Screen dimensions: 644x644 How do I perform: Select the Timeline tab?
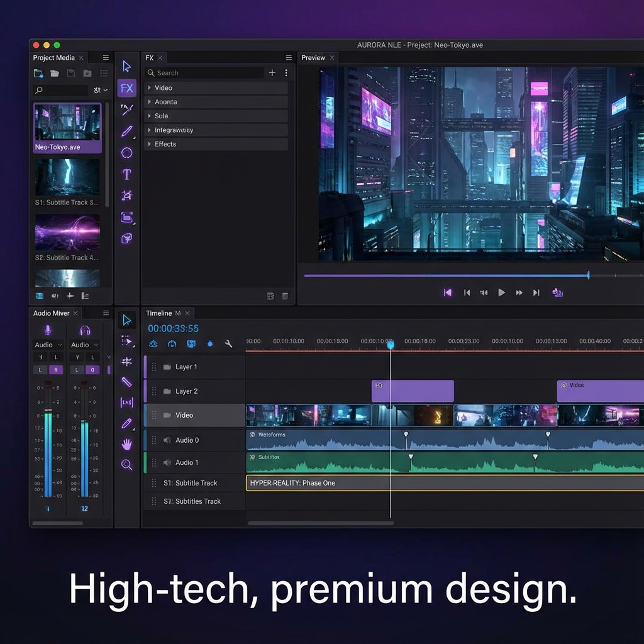pyautogui.click(x=159, y=313)
